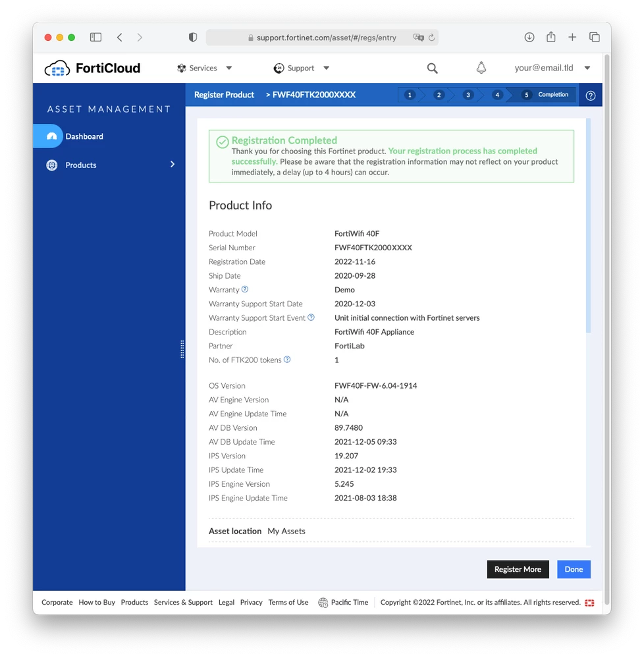Go back with the browser back arrow

[x=120, y=38]
